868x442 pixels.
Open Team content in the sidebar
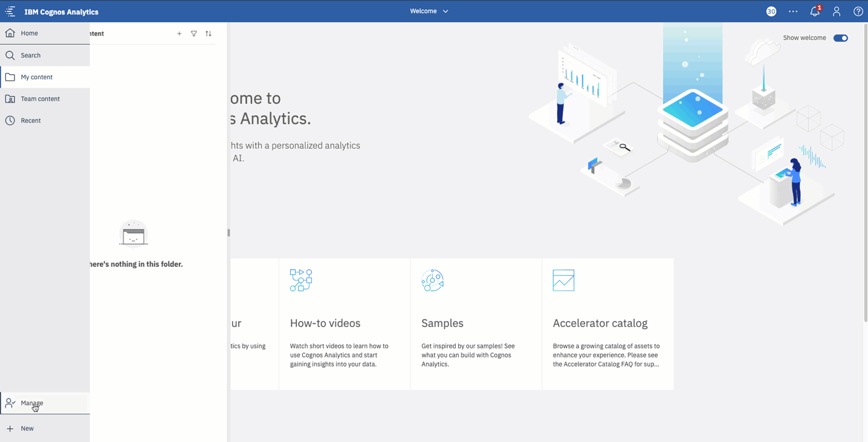click(x=45, y=98)
